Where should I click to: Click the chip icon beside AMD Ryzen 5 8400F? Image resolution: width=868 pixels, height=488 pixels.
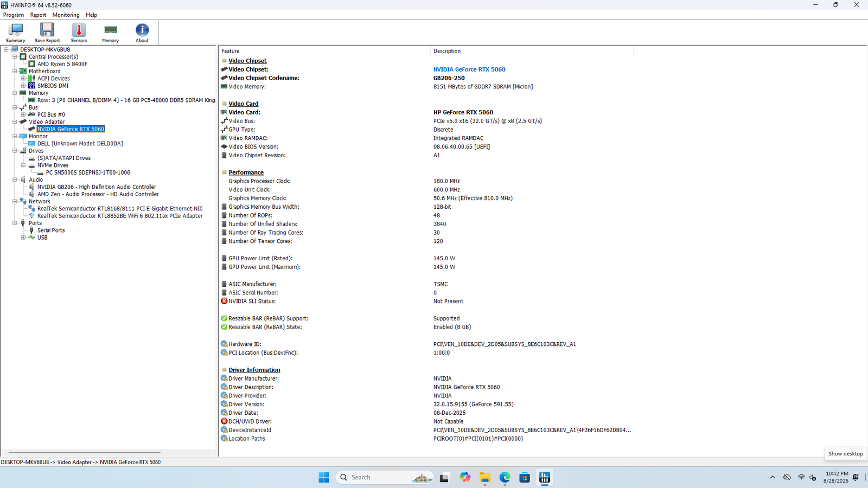pyautogui.click(x=32, y=64)
